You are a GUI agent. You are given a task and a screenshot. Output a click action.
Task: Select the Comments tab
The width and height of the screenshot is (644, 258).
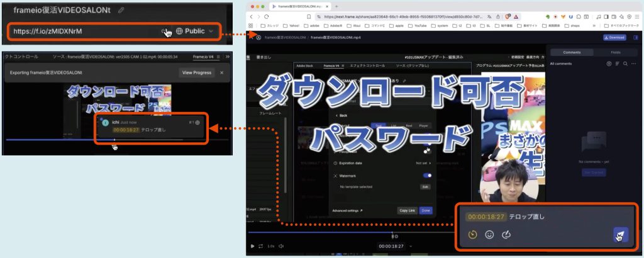pyautogui.click(x=572, y=52)
